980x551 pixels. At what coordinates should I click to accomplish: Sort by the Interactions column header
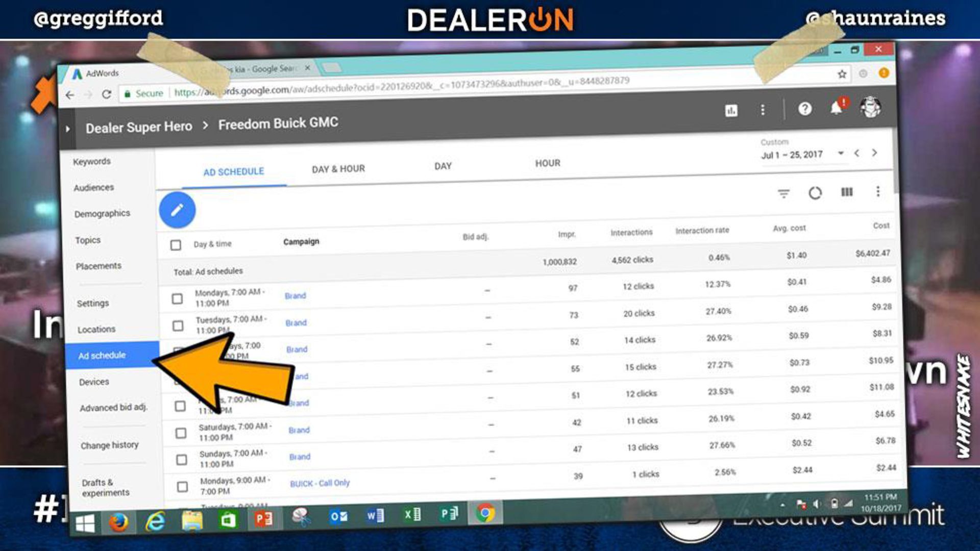point(631,233)
